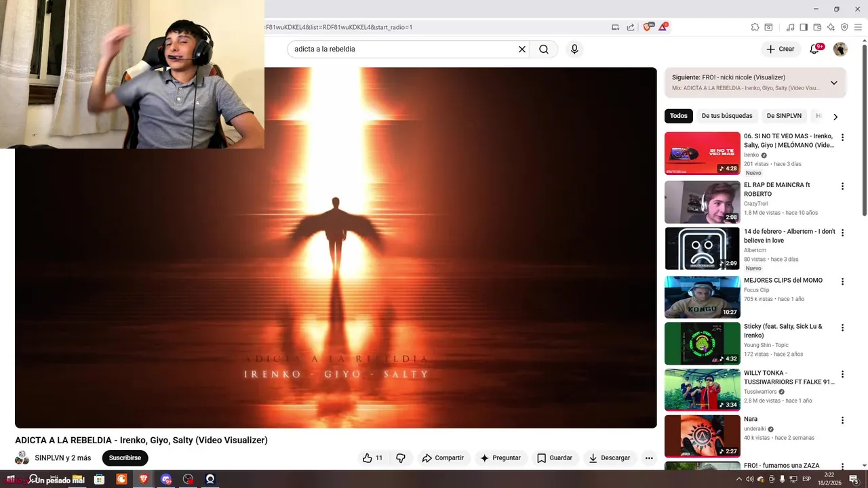Screen dimensions: 868x488
Task: Open options for MEJORES CLIPS del MOMO
Action: click(843, 281)
